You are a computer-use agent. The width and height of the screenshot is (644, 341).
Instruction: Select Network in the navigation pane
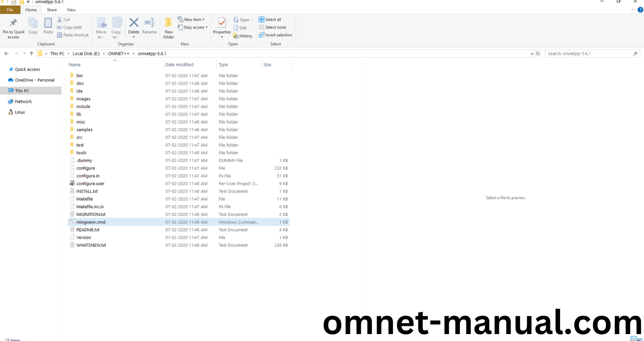click(23, 101)
